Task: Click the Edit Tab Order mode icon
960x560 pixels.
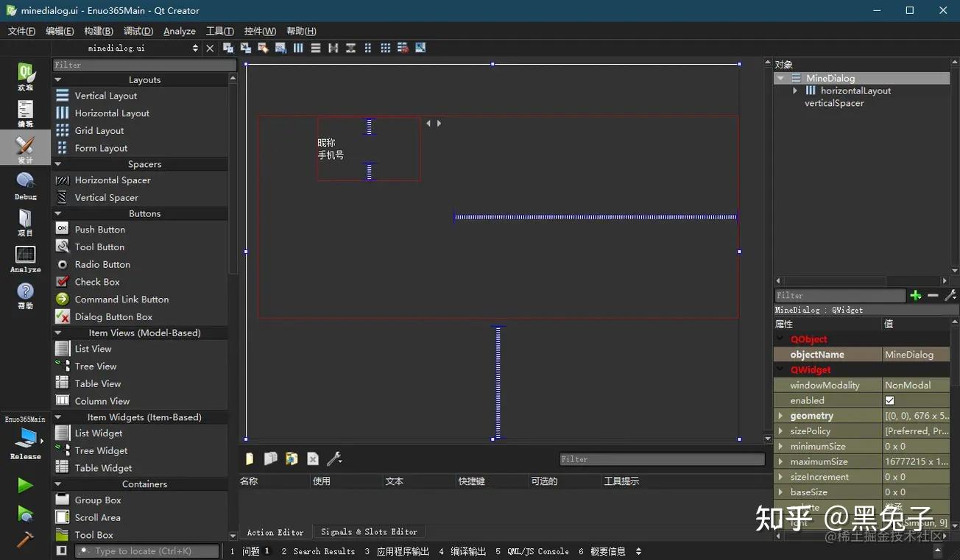Action: (280, 48)
